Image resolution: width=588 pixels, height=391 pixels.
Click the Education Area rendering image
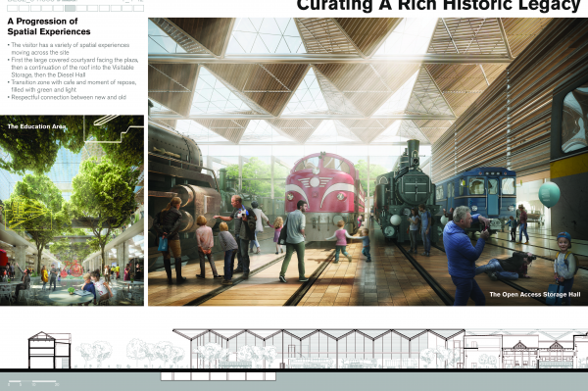point(72,211)
